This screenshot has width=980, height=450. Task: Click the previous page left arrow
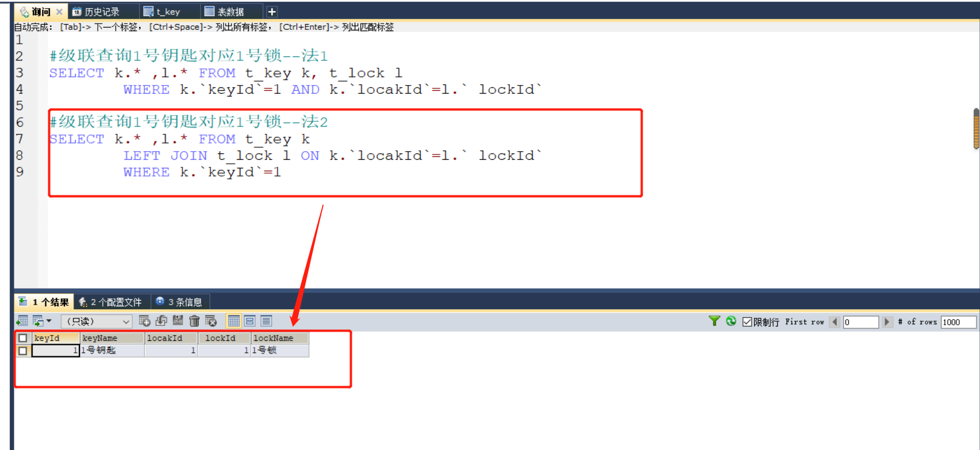tap(835, 322)
